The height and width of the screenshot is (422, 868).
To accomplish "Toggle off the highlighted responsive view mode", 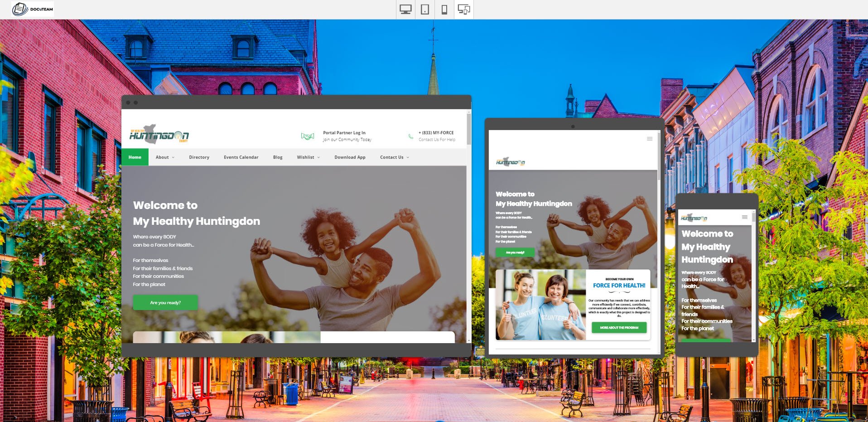I will click(x=463, y=9).
